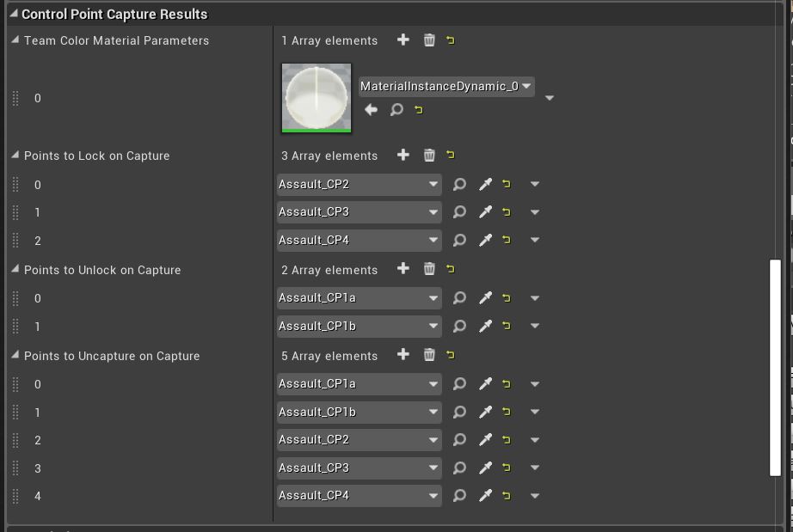793x532 pixels.
Task: Open element options for Lock Assault_CP2 row
Action: point(535,185)
